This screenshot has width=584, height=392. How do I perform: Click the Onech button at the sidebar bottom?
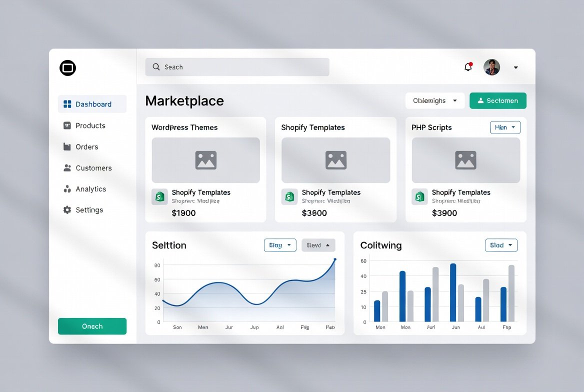coord(92,326)
